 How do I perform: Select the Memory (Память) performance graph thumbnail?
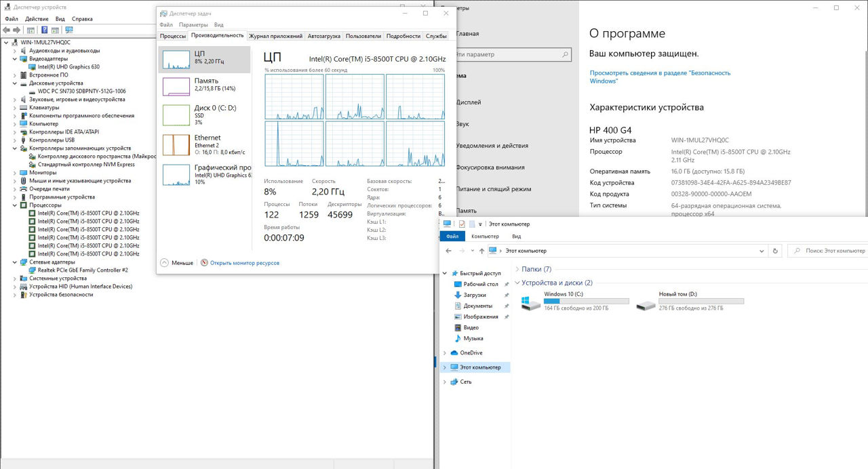click(176, 85)
